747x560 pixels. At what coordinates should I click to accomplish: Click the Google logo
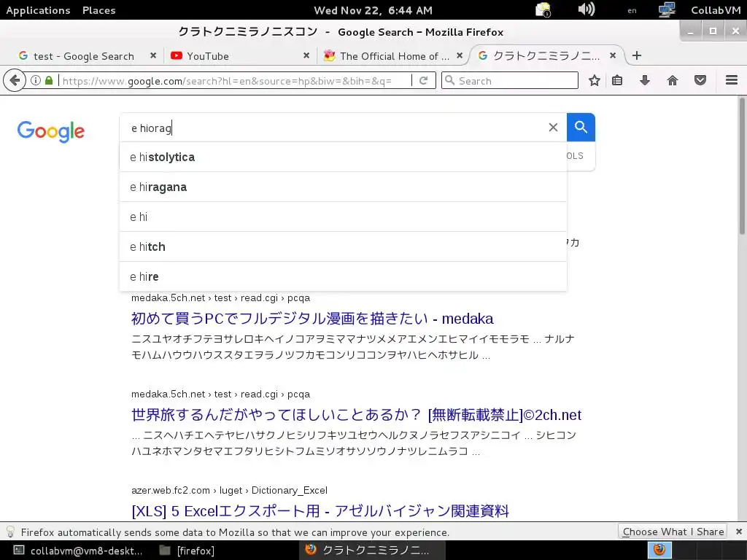click(51, 131)
